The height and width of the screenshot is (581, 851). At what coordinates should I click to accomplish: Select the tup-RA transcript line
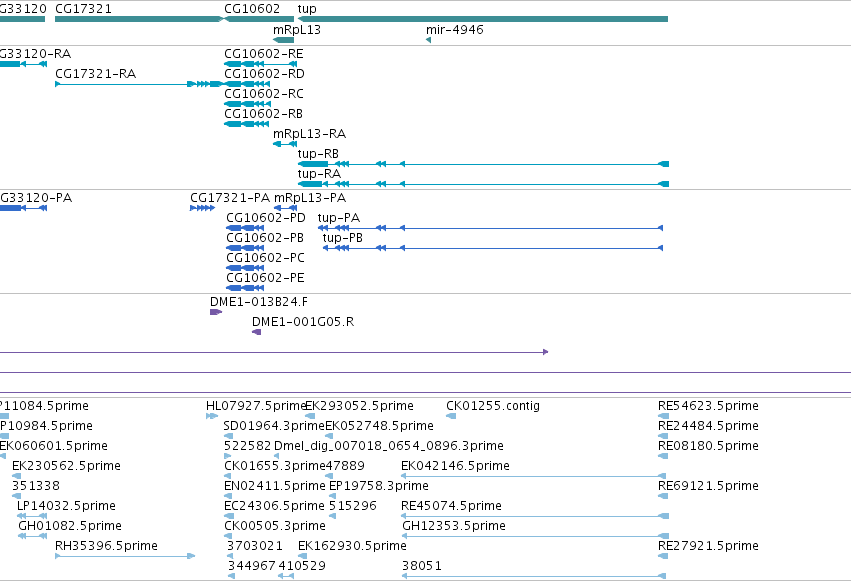point(483,184)
